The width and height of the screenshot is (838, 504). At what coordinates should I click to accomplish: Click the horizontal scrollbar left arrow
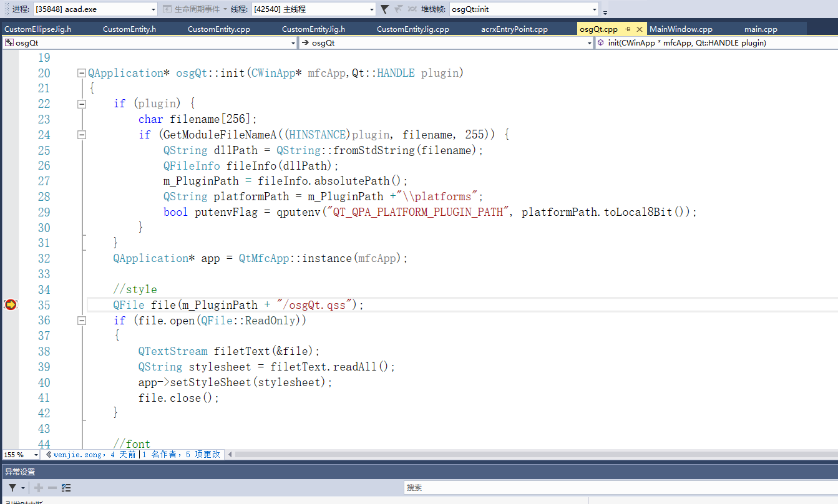230,455
